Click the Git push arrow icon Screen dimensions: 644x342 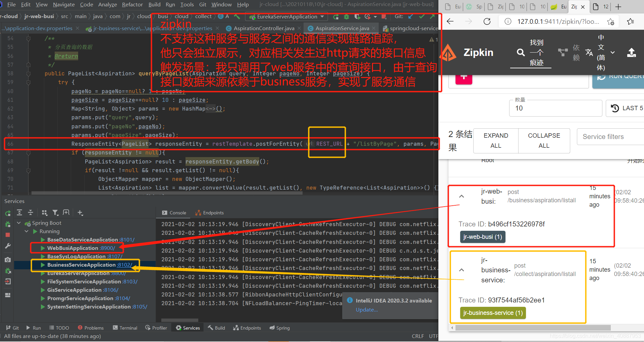point(432,16)
